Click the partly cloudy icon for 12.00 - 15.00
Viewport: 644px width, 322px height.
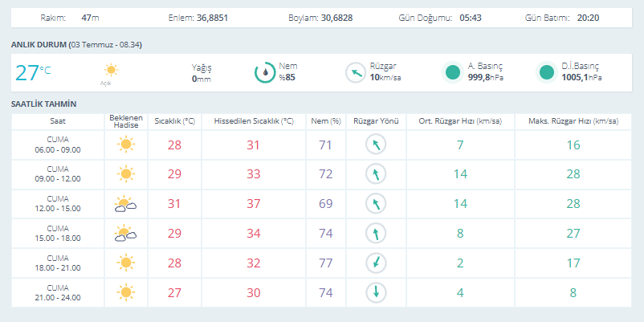126,204
